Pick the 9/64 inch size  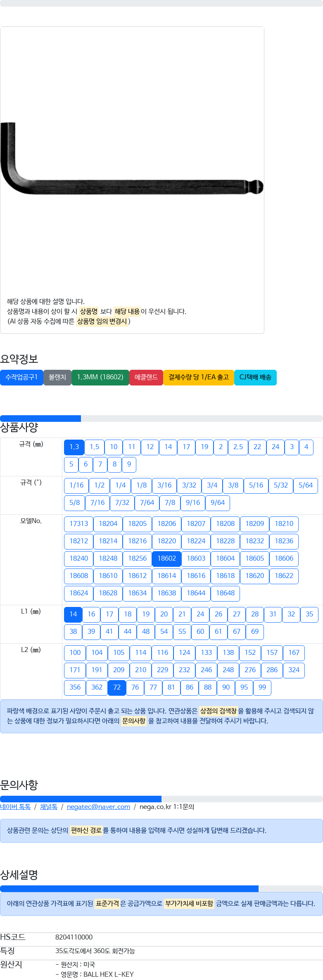pos(218,503)
